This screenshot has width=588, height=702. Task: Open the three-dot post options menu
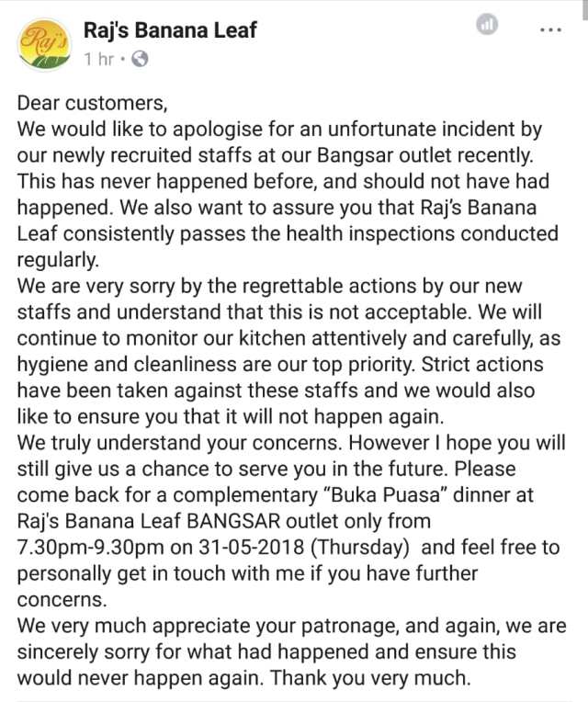coord(550,29)
